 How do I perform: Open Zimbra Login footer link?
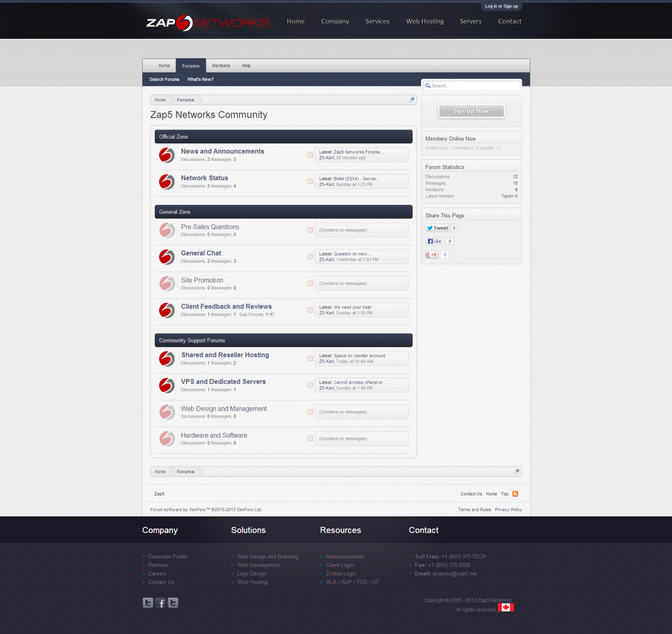[341, 574]
